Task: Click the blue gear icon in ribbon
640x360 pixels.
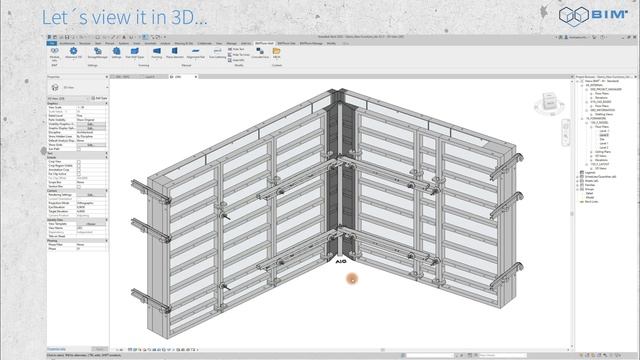Action: click(x=73, y=51)
